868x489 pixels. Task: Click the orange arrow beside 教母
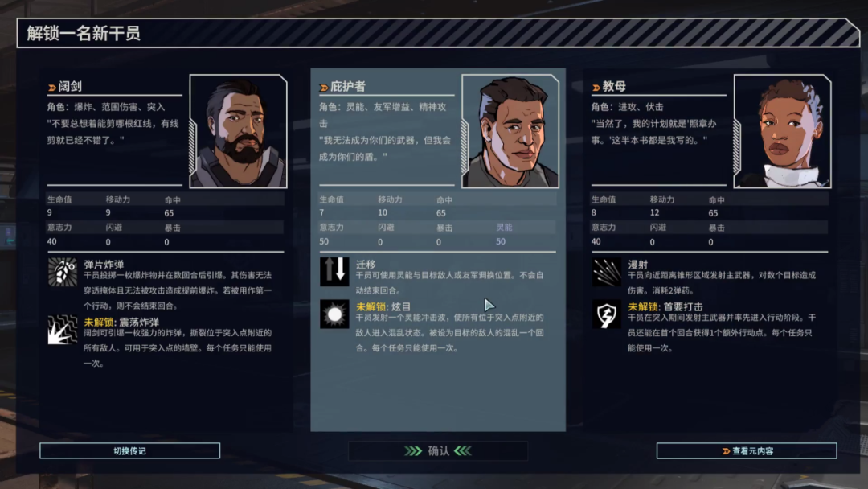click(596, 88)
